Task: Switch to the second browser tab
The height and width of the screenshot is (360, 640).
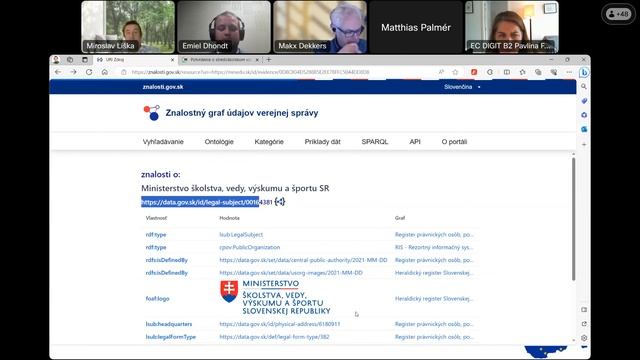Action: (x=220, y=60)
